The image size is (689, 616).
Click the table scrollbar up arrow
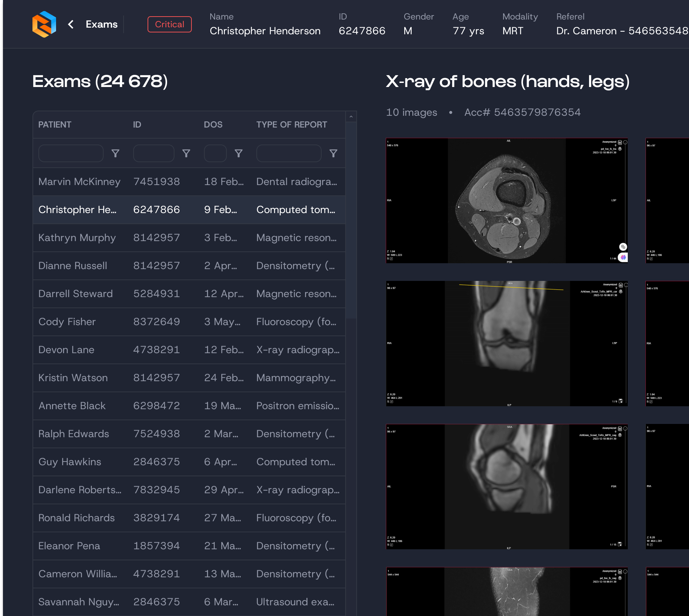pyautogui.click(x=351, y=117)
